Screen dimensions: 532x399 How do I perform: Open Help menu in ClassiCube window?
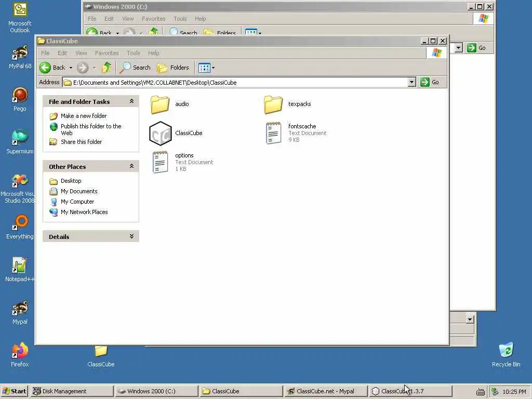153,53
